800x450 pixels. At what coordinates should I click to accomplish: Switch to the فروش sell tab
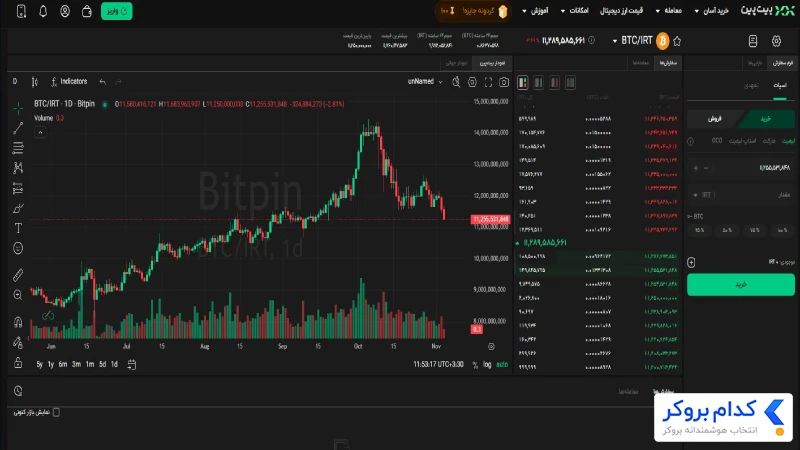(x=714, y=119)
